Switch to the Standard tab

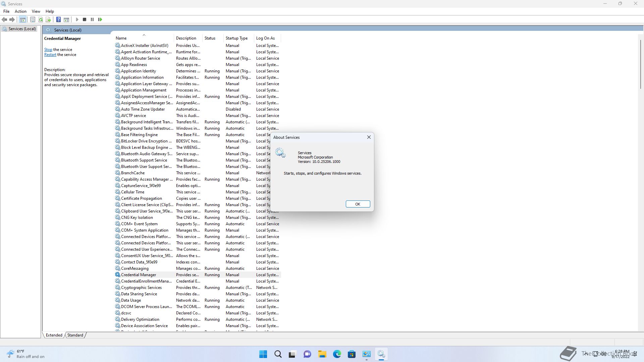coord(75,335)
